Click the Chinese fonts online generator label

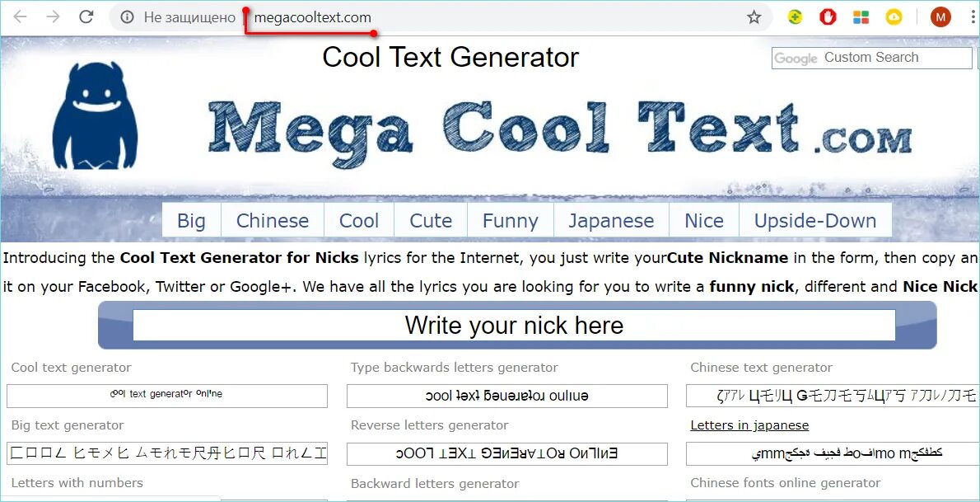pos(786,482)
